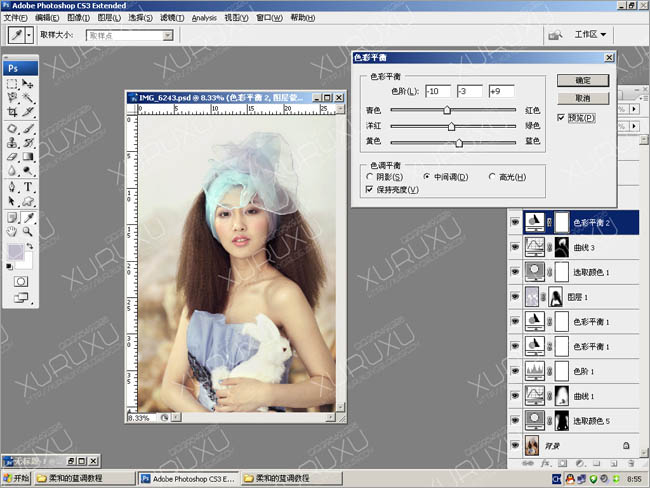Click the 青色–红色 (Cyan–Red) slider handle
This screenshot has height=488, width=650.
coord(446,112)
